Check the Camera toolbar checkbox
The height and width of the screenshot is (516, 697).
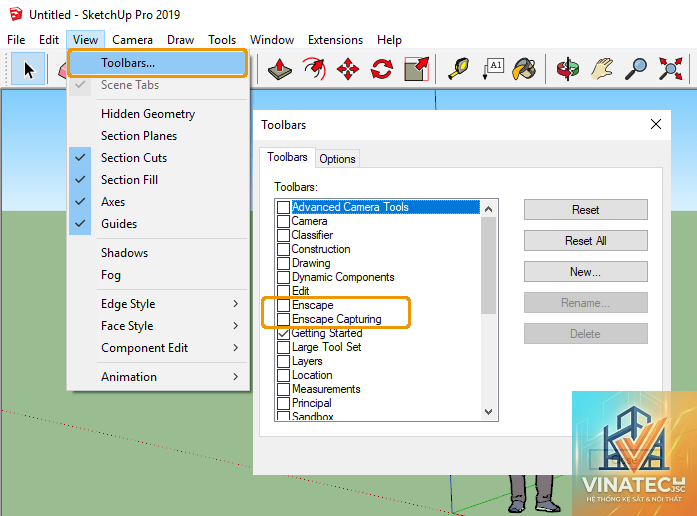pos(283,221)
